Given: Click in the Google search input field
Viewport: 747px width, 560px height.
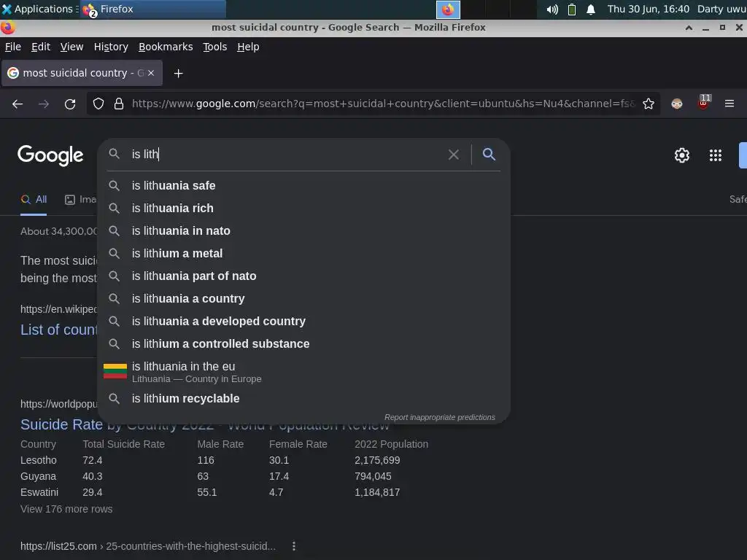Looking at the screenshot, I should click(x=286, y=155).
